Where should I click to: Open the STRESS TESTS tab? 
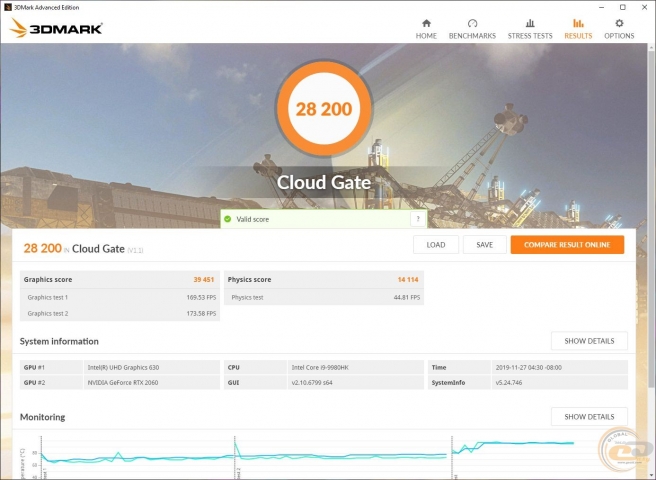[x=530, y=29]
